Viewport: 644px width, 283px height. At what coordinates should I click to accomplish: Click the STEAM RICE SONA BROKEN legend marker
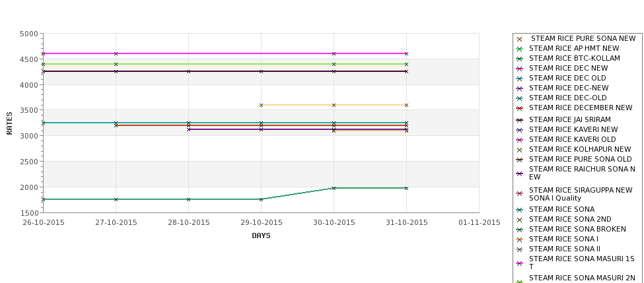(x=519, y=230)
